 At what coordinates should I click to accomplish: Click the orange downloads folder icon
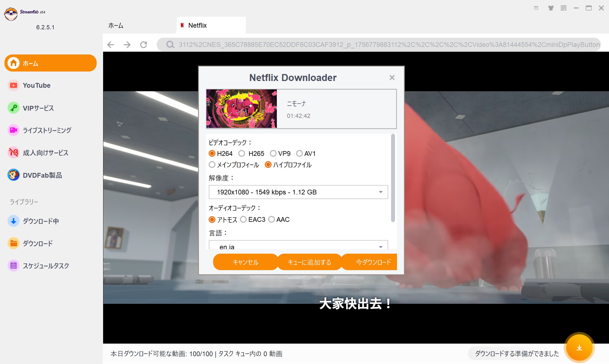point(13,243)
